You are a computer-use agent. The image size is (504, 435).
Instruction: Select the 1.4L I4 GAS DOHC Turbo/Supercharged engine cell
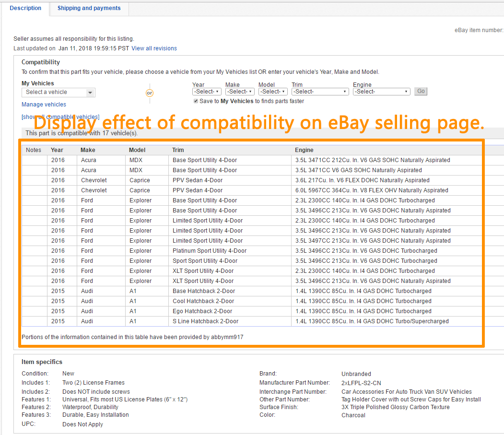[372, 321]
